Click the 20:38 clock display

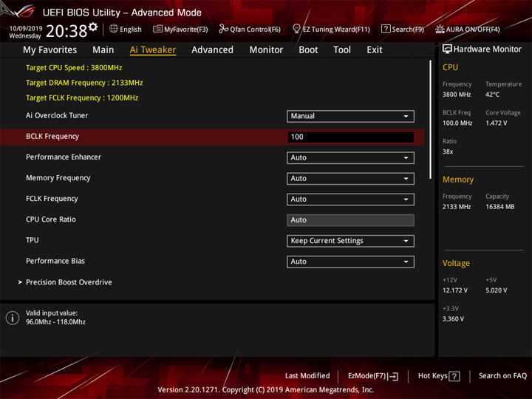(66, 31)
